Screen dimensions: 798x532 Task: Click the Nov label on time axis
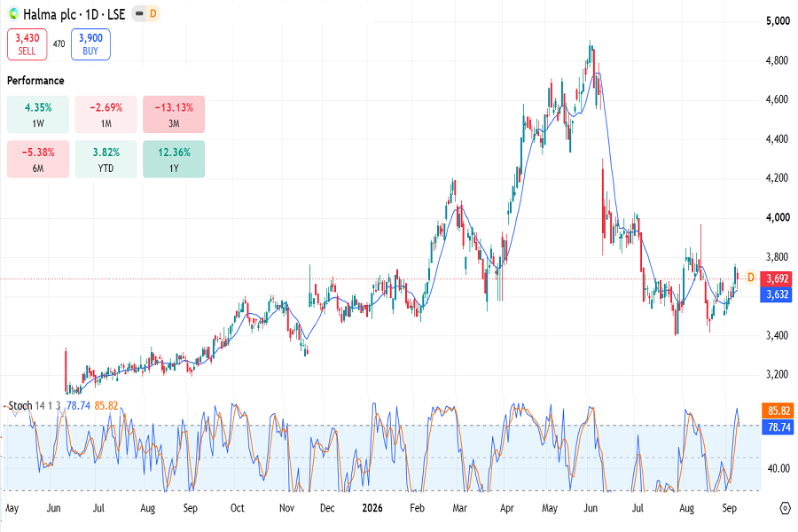tap(287, 508)
